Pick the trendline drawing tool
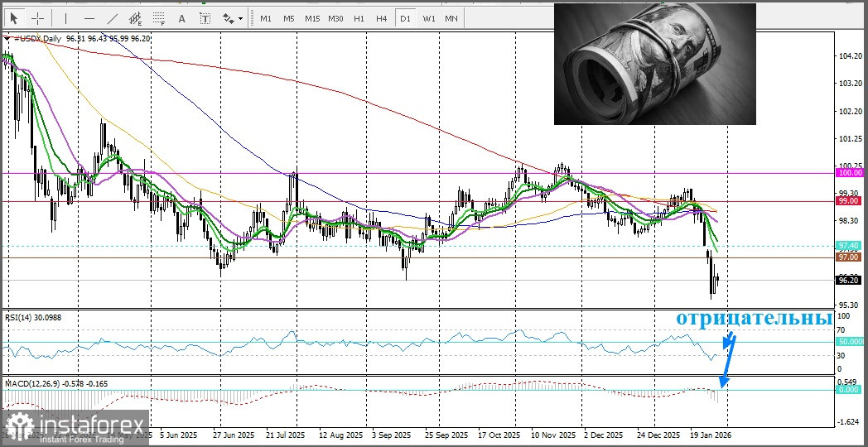868x447 pixels. tap(113, 18)
